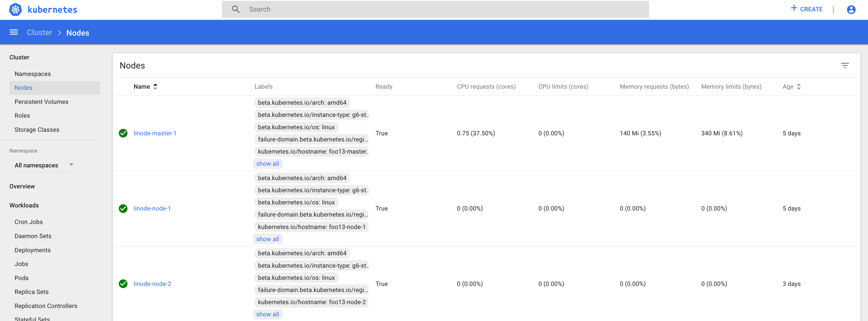Open the Workloads section

[x=24, y=206]
